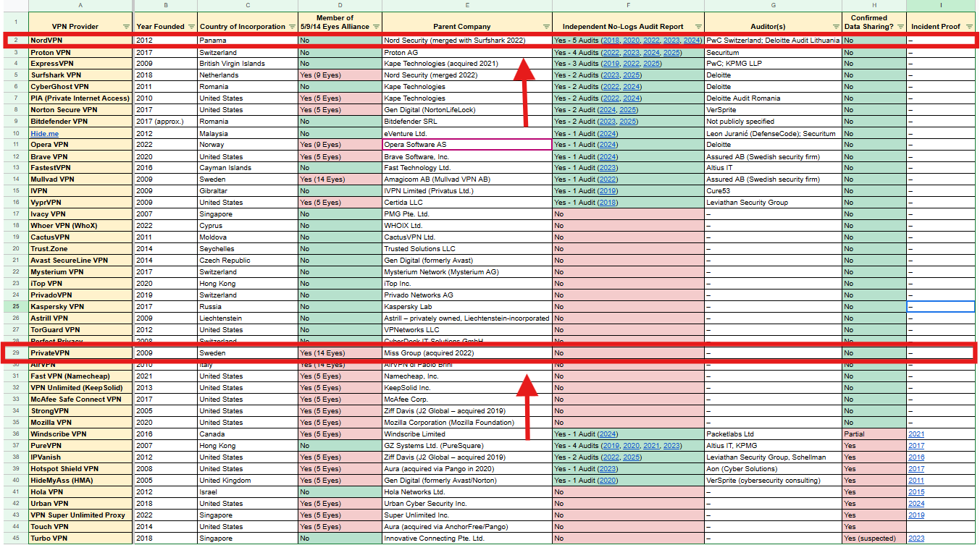Viewport: 980px width, 545px height.
Task: Click the Mullvad VPN provider cell
Action: click(80, 179)
